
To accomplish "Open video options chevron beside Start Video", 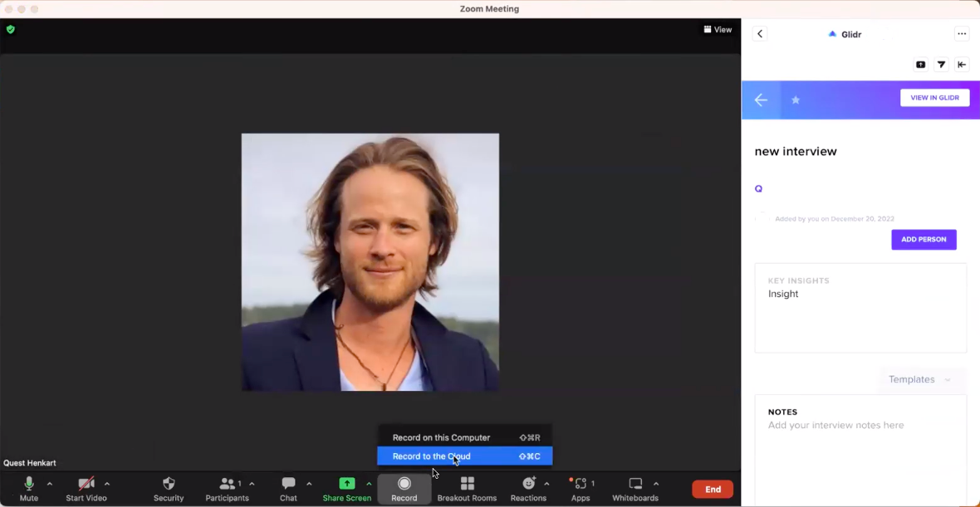I will [x=107, y=484].
